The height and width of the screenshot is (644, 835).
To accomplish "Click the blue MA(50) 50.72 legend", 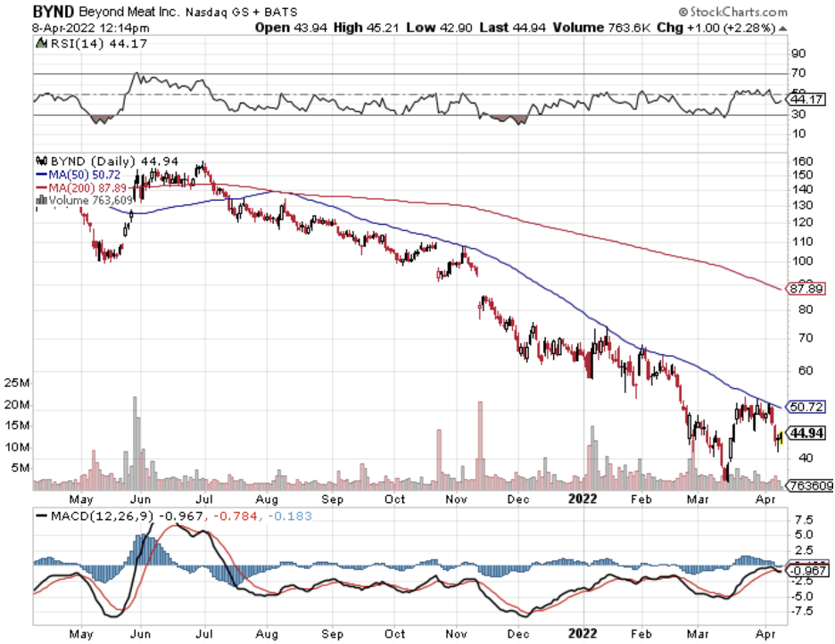I will coord(79,175).
